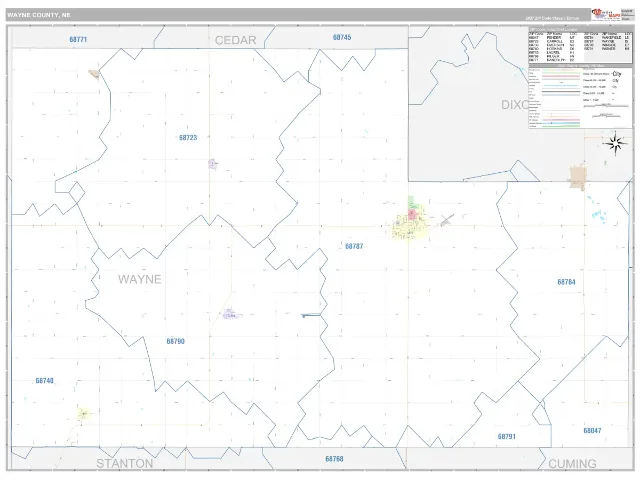The height and width of the screenshot is (480, 640).
Task: Click the partially hidden DIXON county label
Action: tap(515, 105)
